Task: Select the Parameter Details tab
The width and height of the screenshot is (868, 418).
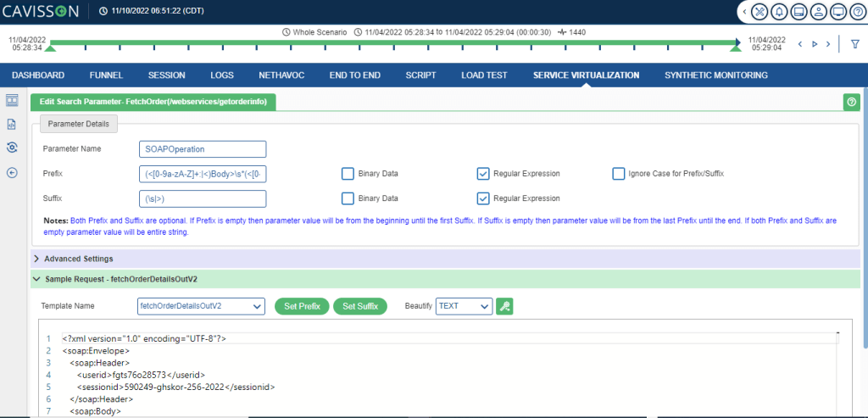Action: 79,124
